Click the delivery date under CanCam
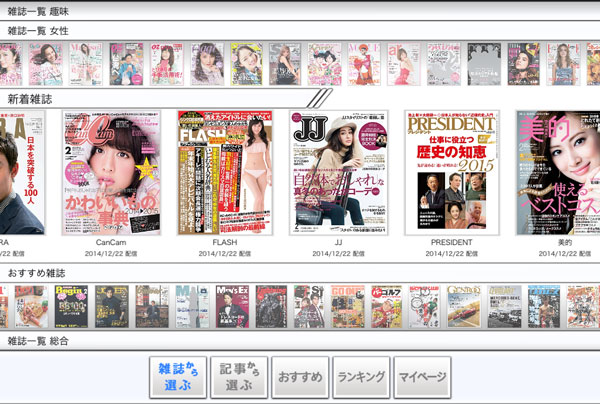600x404 pixels. pos(111,253)
